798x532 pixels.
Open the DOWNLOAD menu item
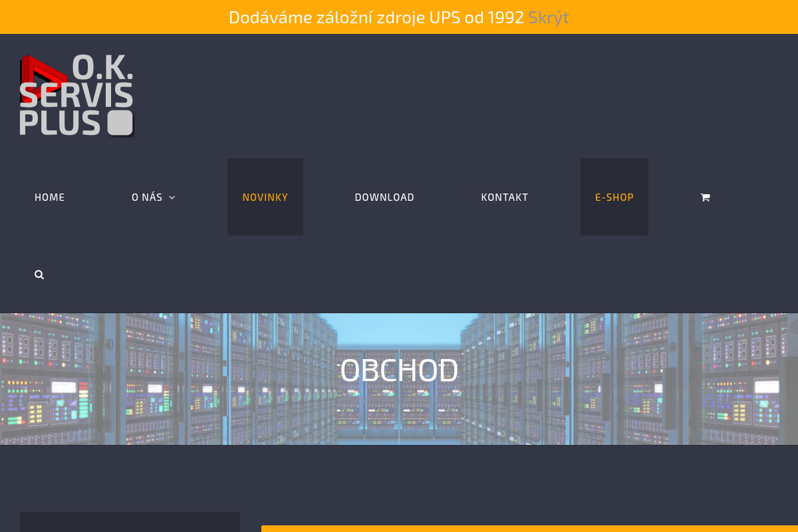384,198
